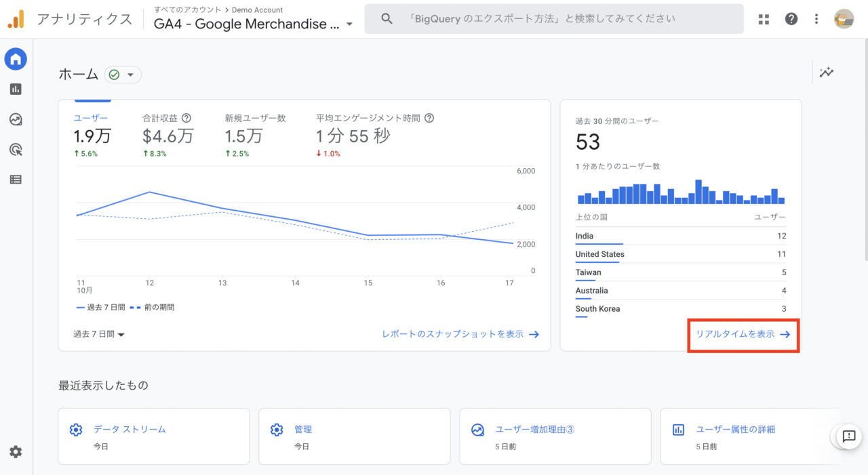Click the feedback chat bubble icon

(849, 436)
